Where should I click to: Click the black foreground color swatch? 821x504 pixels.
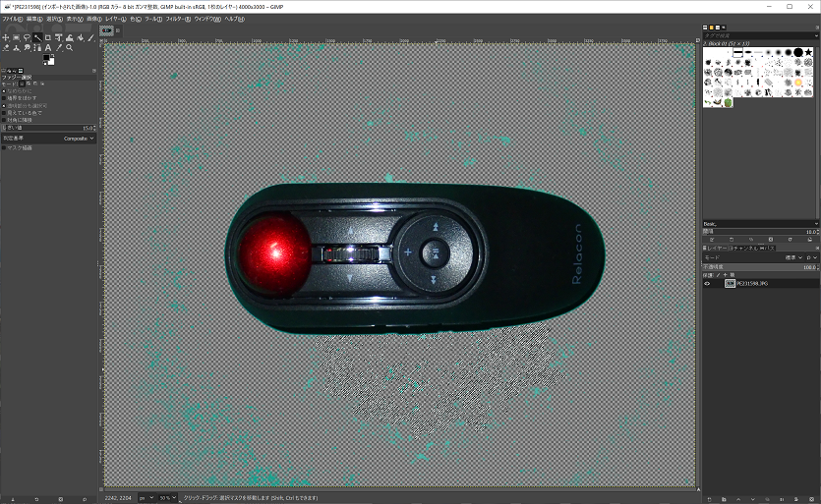[46, 57]
